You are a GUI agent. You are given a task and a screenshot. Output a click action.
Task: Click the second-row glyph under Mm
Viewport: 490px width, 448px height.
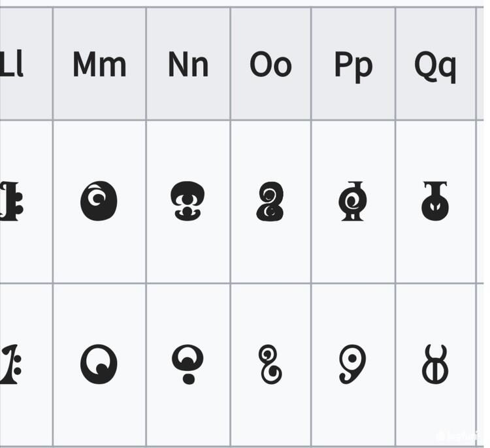[99, 364]
